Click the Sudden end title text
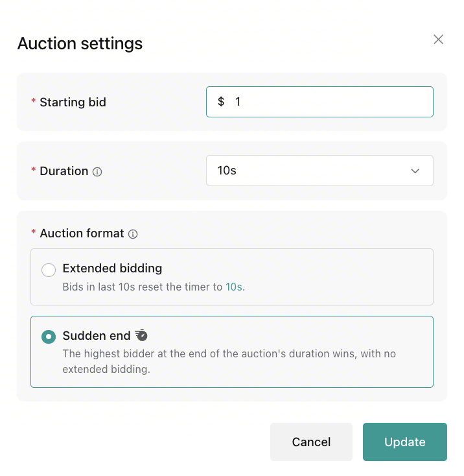Screen dimensions: 464x476 pos(97,336)
